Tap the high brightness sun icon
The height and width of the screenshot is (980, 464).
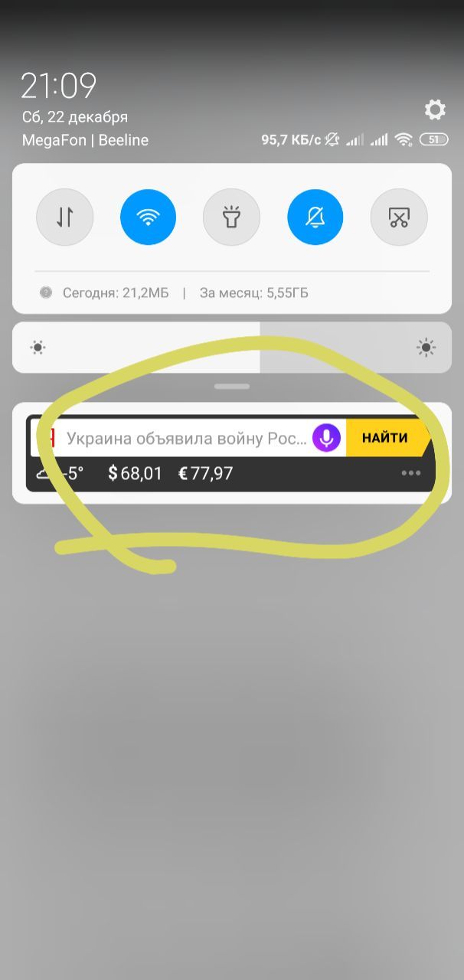click(426, 348)
